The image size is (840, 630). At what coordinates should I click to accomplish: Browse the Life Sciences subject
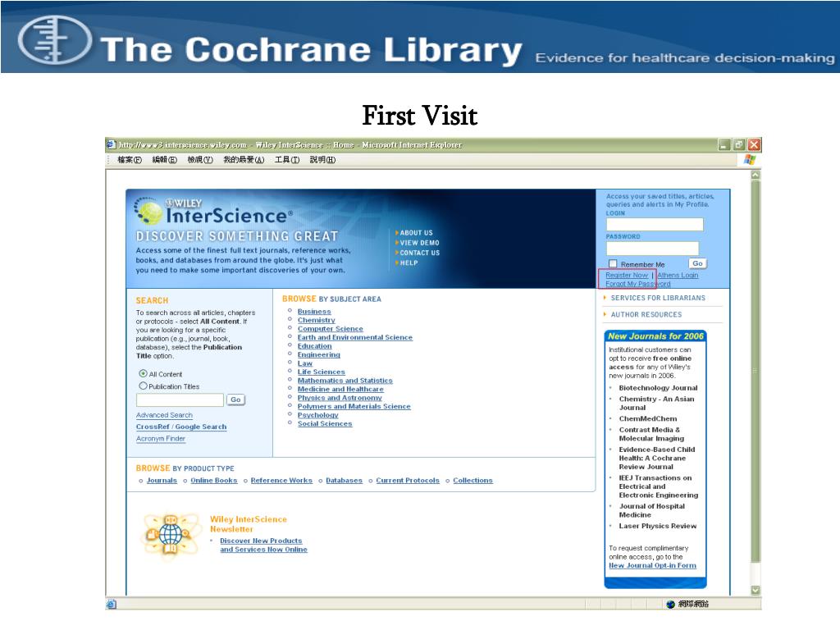coord(322,372)
